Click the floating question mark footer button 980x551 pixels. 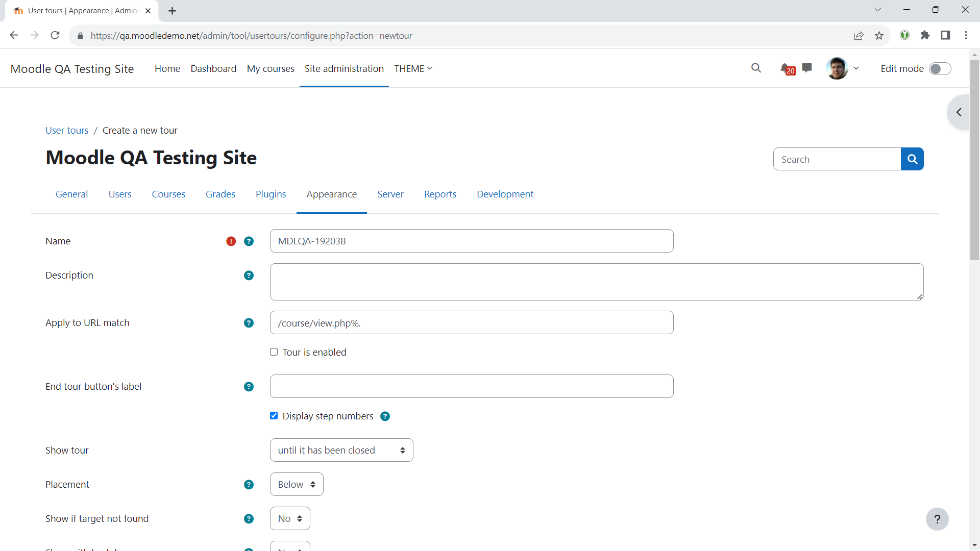[x=937, y=519]
